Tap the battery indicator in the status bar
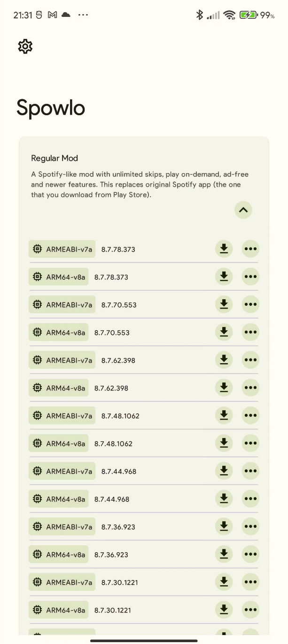Screen dimensions: 288x644 (x=249, y=15)
